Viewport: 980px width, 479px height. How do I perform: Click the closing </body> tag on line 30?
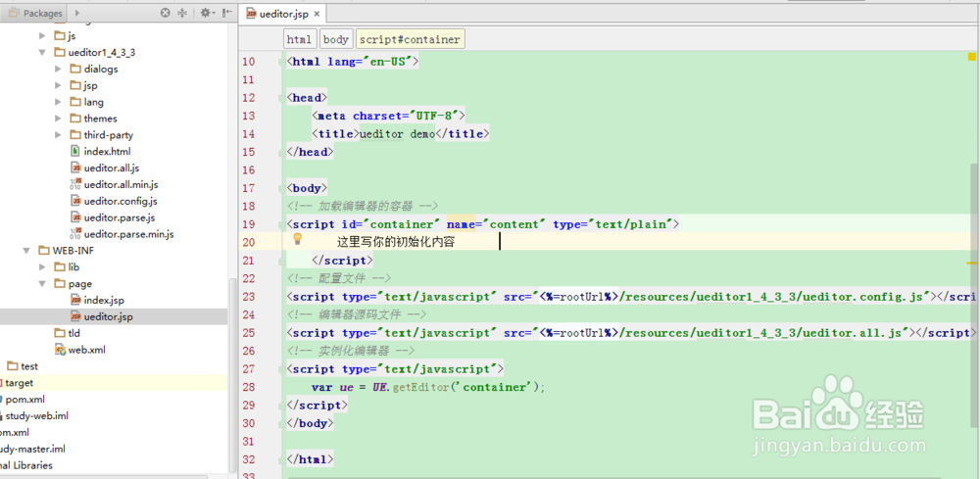coord(310,423)
